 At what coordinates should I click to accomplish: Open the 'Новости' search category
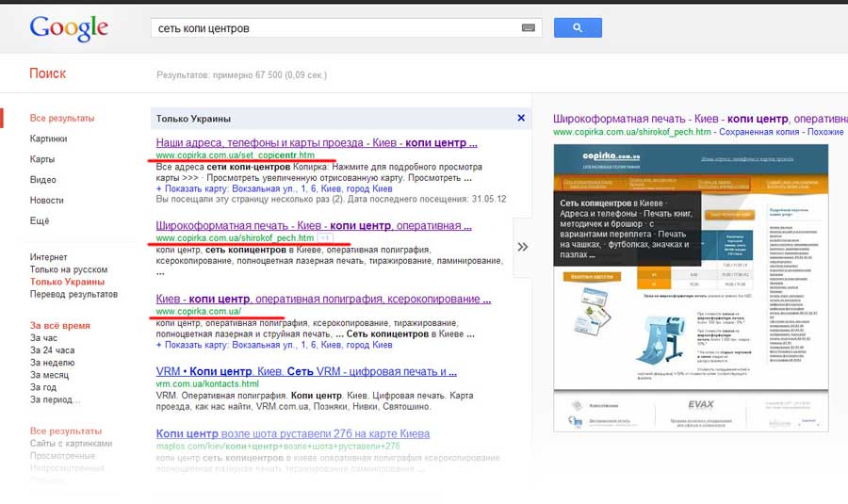[x=46, y=200]
